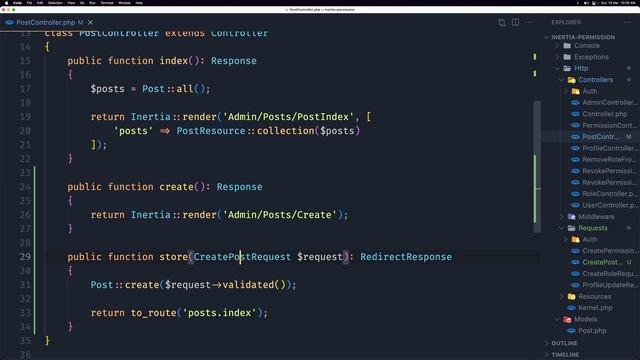Open the File menu
This screenshot has width=640, height=360.
tap(29, 3)
